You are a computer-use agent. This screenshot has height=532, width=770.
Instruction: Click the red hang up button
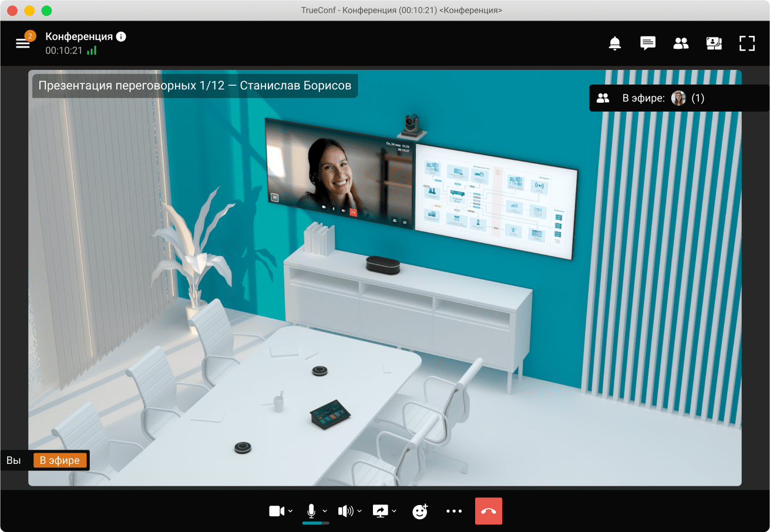coord(489,511)
